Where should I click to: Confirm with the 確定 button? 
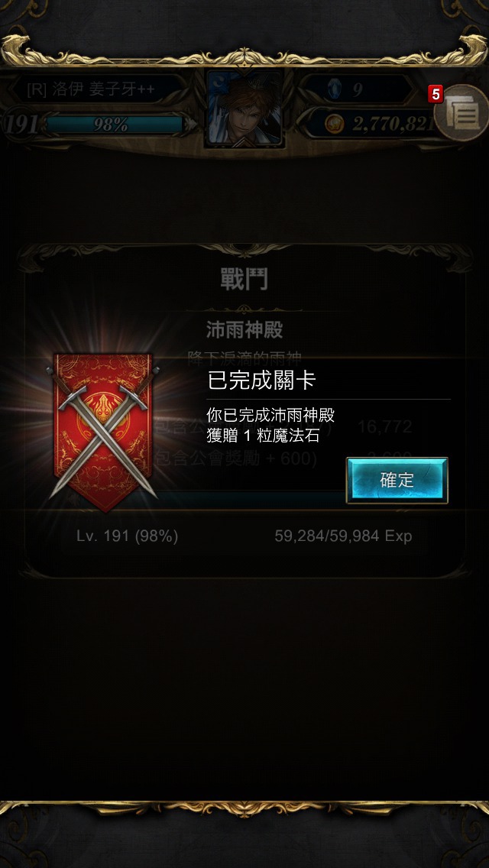pyautogui.click(x=397, y=480)
